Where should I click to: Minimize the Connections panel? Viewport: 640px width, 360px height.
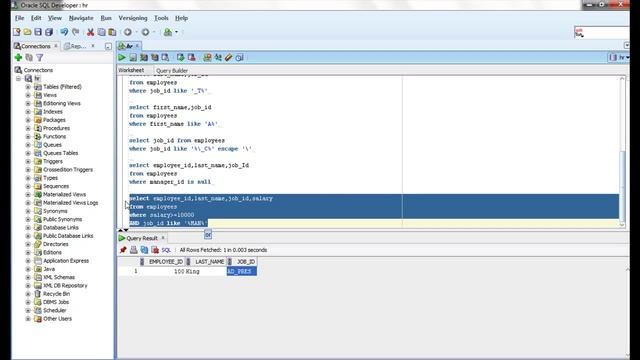108,47
